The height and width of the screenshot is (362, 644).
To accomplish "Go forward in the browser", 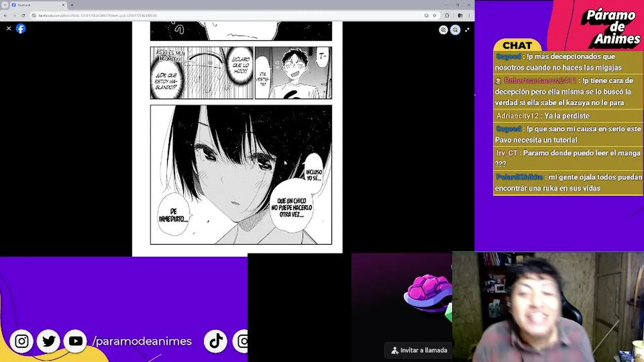I will click(15, 16).
